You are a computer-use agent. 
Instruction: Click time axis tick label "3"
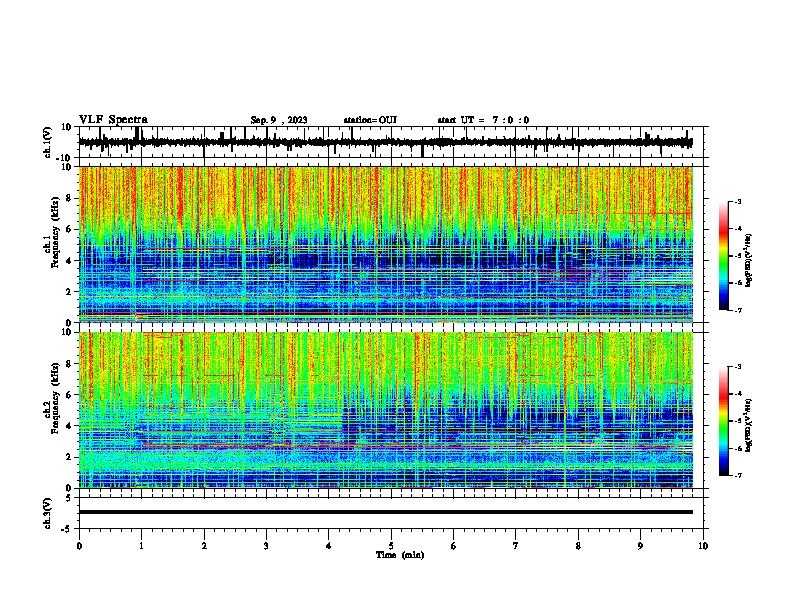click(266, 546)
